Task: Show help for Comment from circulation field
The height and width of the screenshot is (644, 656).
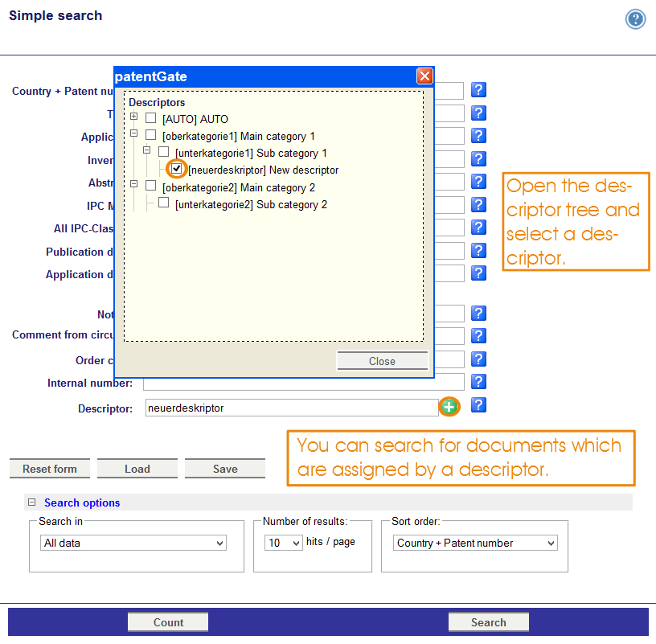Action: coord(478,335)
